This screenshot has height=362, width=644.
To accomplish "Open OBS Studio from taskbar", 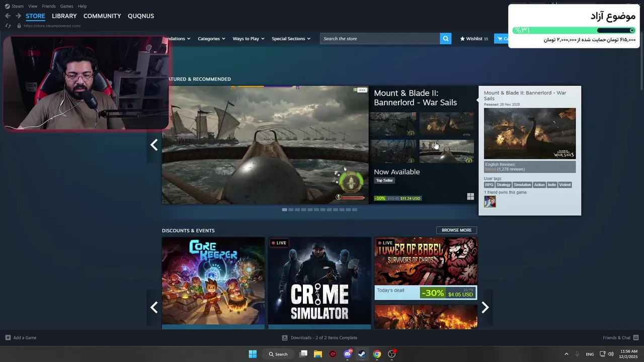I will 392,354.
